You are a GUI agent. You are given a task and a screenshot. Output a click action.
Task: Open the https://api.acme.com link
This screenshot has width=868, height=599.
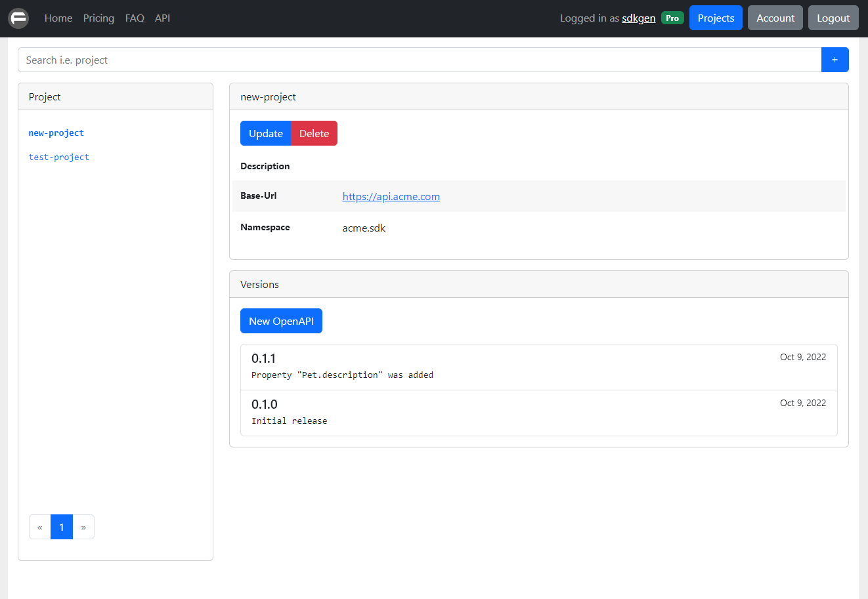point(391,196)
